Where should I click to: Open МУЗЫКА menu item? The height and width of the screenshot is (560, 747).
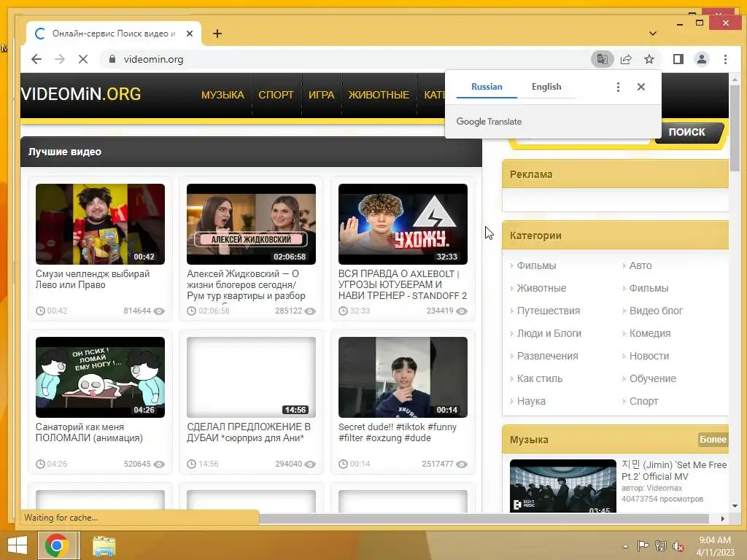(x=222, y=95)
